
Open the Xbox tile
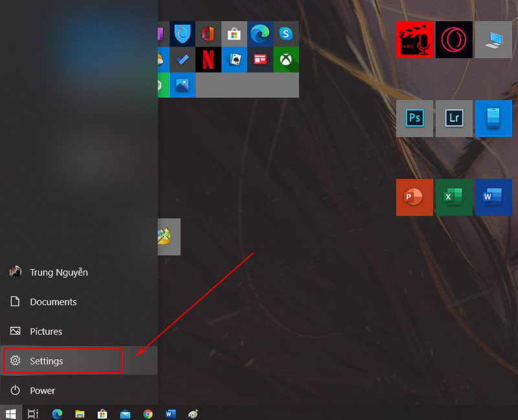(286, 60)
